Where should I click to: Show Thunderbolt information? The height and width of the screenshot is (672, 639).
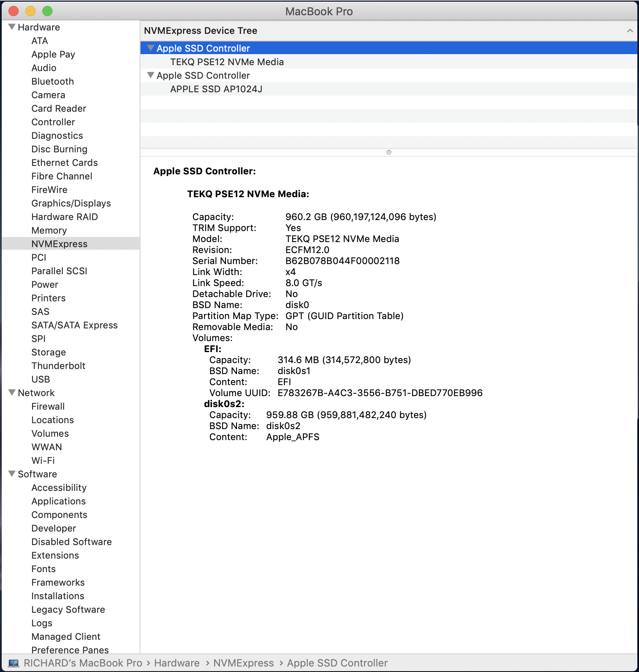(x=58, y=366)
